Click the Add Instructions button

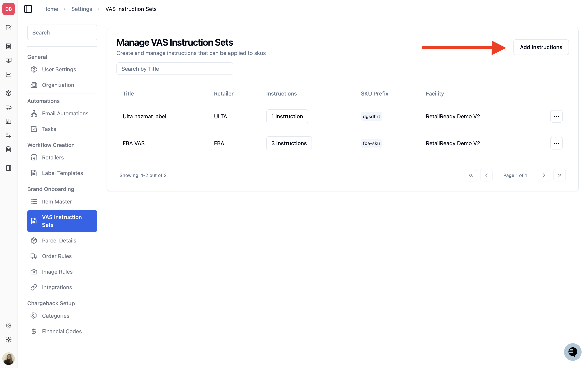[x=541, y=47]
